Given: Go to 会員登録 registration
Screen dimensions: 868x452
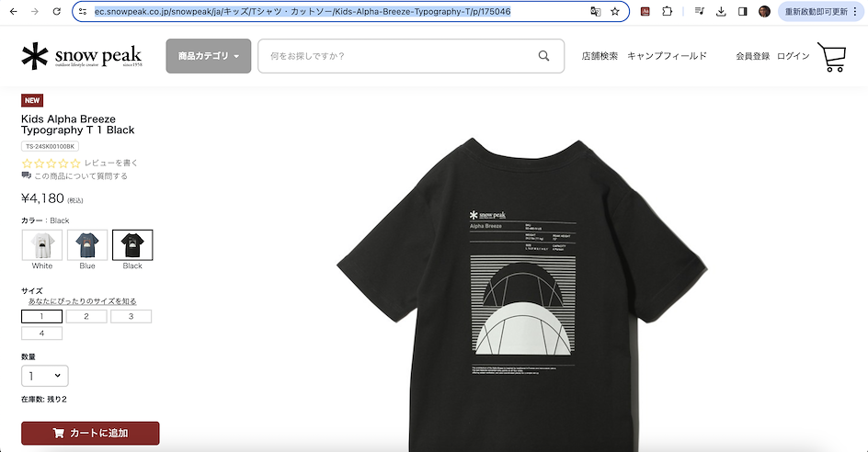Looking at the screenshot, I should [x=753, y=56].
